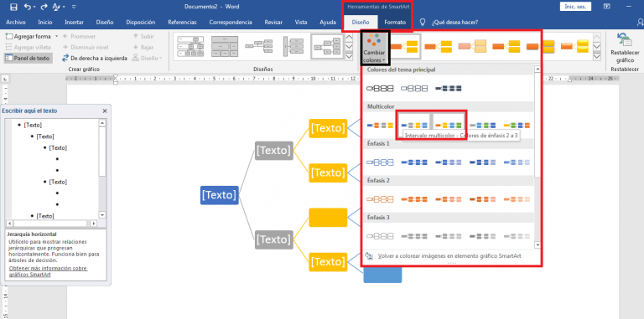The image size is (644, 319).
Task: Click Agregar forma button
Action: point(29,36)
